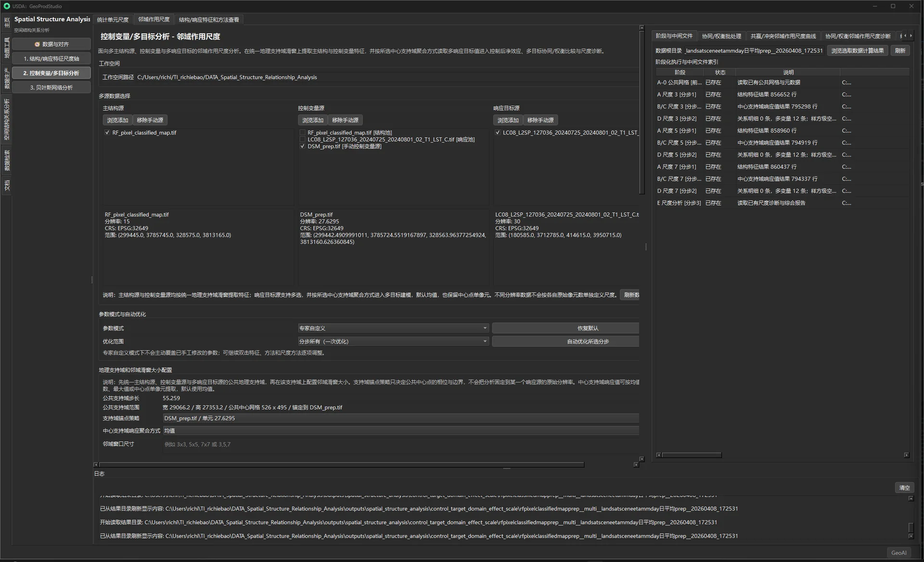Uncheck RF_pixel_classified_map.tif in 主结构源 list
The image size is (924, 562).
107,133
